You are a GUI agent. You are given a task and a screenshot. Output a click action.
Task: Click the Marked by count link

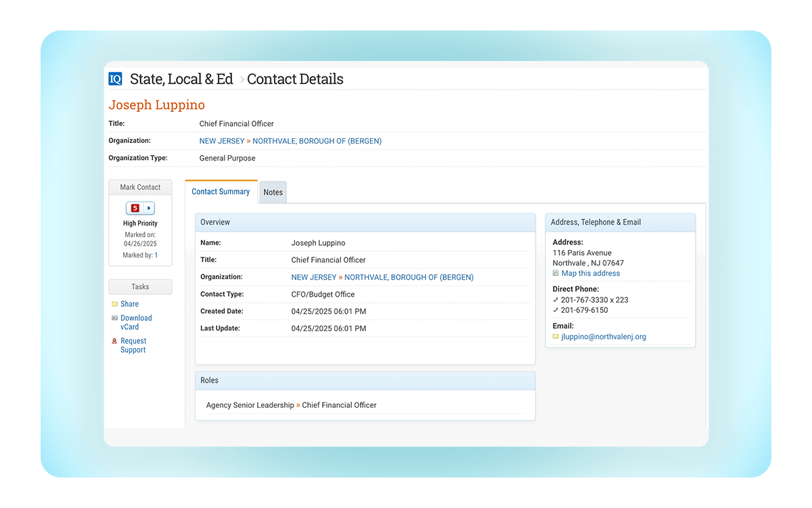click(156, 255)
